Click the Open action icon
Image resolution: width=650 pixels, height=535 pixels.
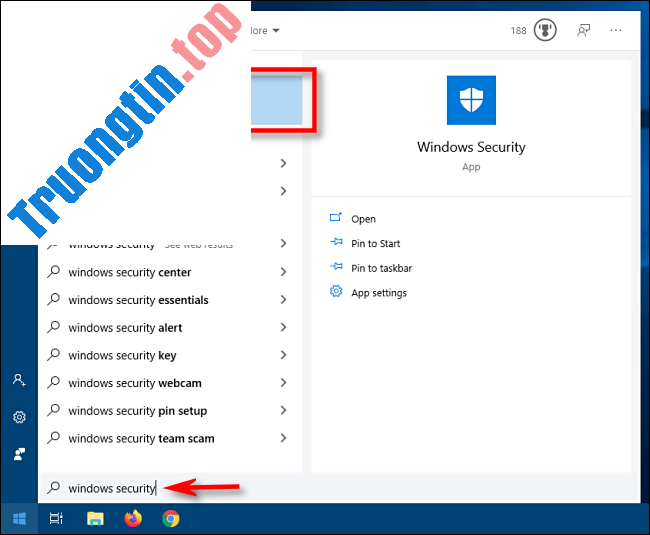335,218
